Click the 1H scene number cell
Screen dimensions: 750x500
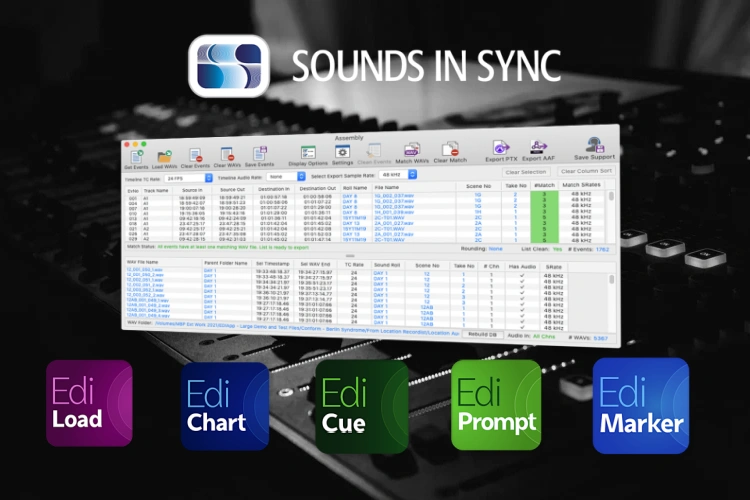(x=477, y=211)
